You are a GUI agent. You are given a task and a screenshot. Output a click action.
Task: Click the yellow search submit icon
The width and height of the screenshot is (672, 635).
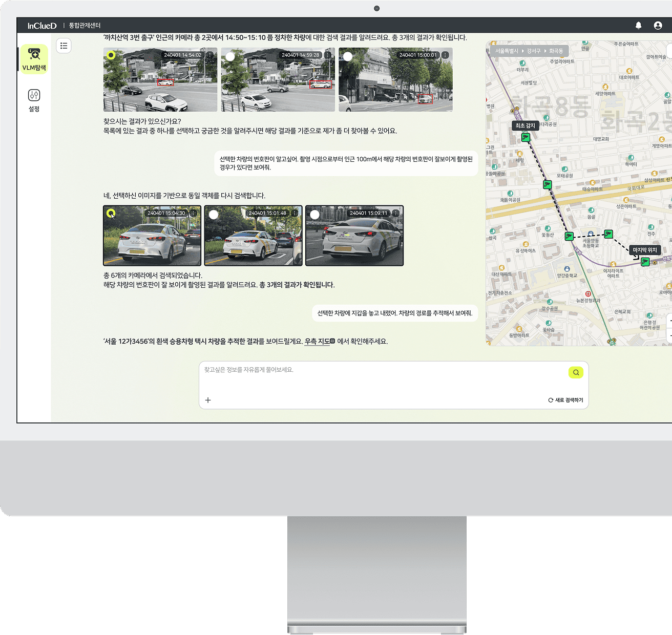click(576, 372)
